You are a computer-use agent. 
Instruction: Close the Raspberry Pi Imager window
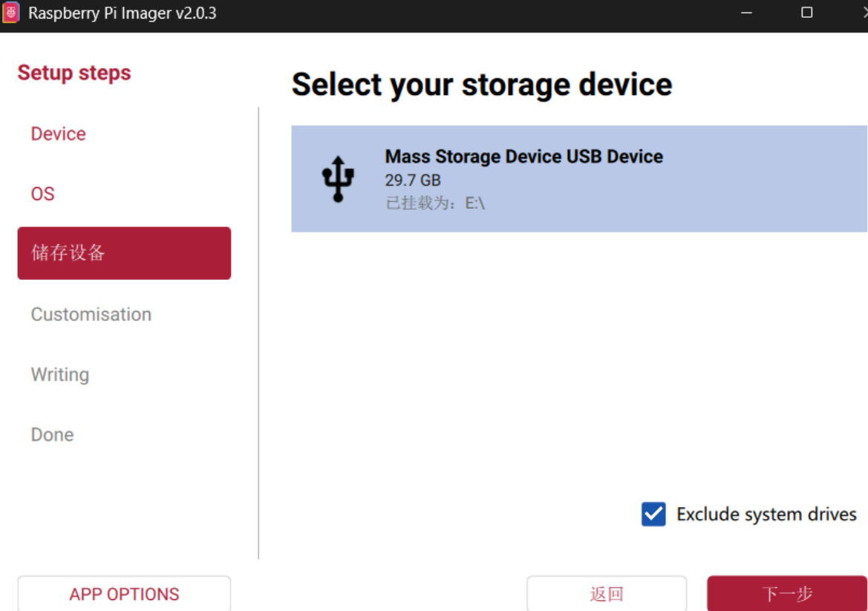(x=864, y=12)
